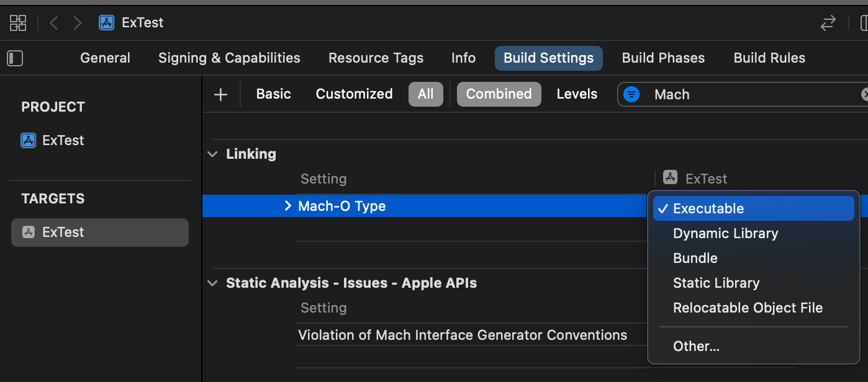
Task: Click the ExTest title in jump bar
Action: [143, 23]
